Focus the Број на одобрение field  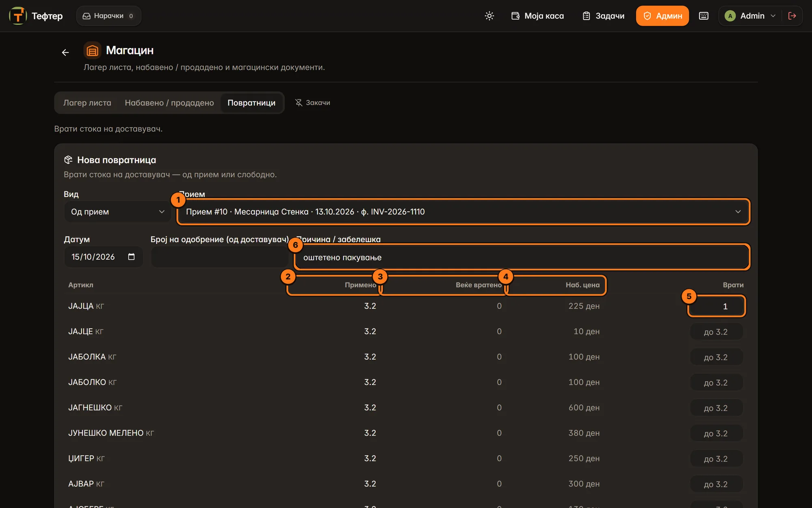pyautogui.click(x=220, y=257)
